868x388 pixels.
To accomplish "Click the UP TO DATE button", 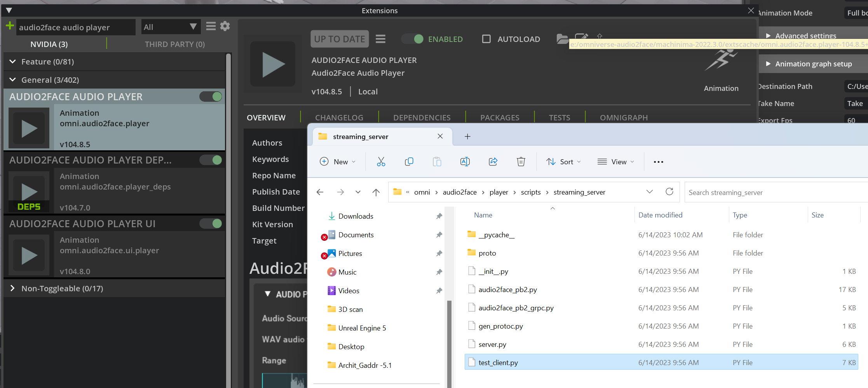I will click(x=339, y=39).
